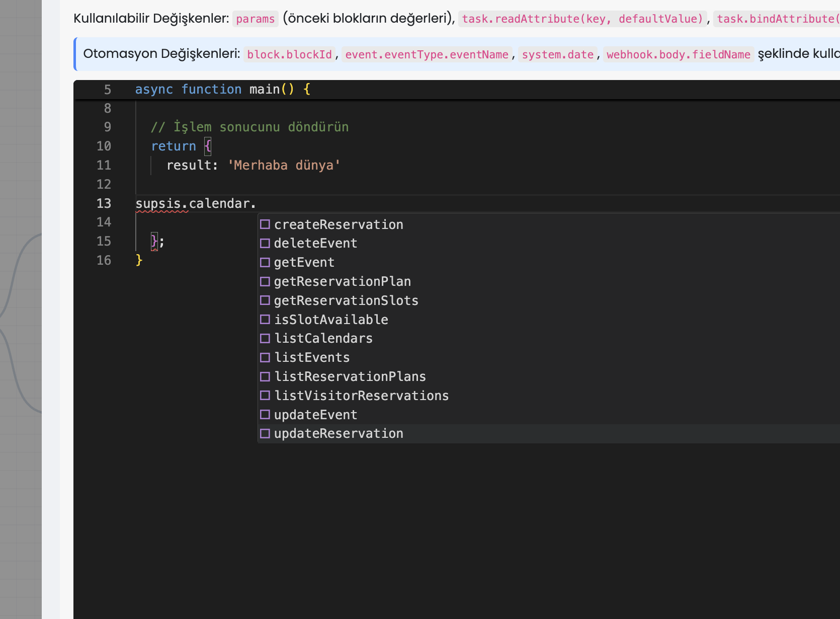Click the system.date variable chip
840x619 pixels.
[558, 54]
